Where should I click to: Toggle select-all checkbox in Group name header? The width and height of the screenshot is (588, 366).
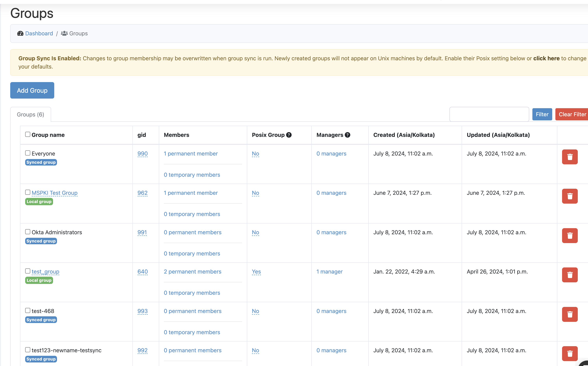28,134
